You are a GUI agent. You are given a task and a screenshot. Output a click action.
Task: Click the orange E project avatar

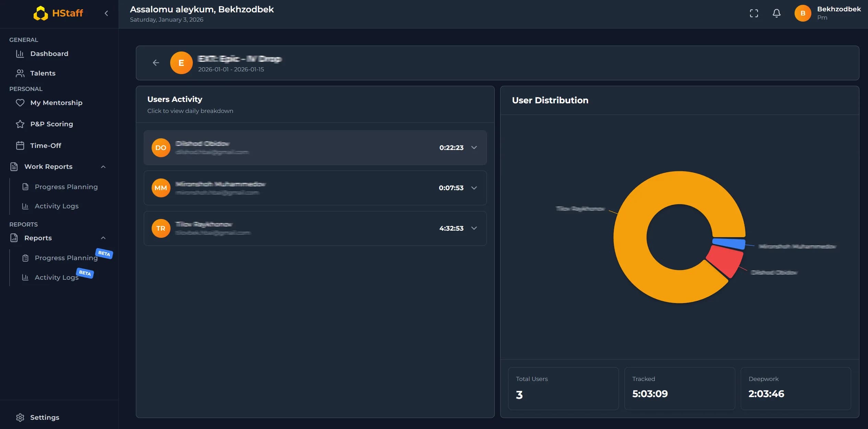pyautogui.click(x=181, y=63)
